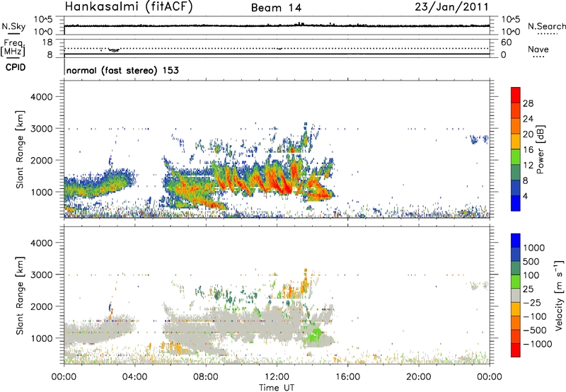Image resolution: width=566 pixels, height=392 pixels.
Task: Select the 'Beam 14' label
Action: coord(276,8)
